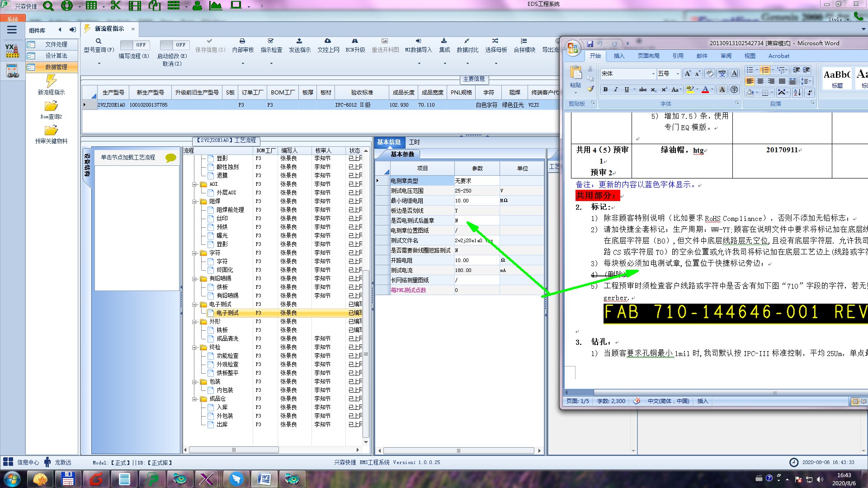The image size is (868, 488).
Task: Collapse the 电子测试 tree folder
Action: coord(194,305)
